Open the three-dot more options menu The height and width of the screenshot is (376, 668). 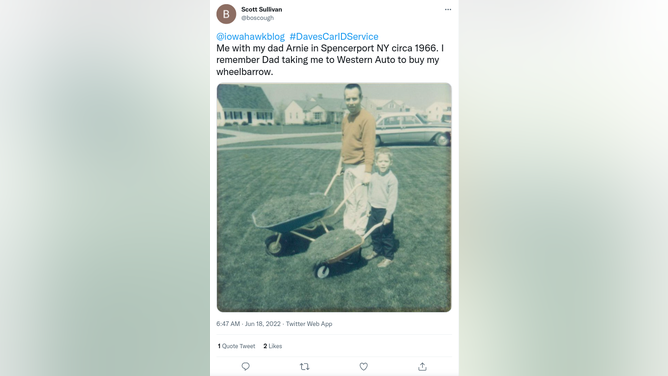click(x=448, y=9)
